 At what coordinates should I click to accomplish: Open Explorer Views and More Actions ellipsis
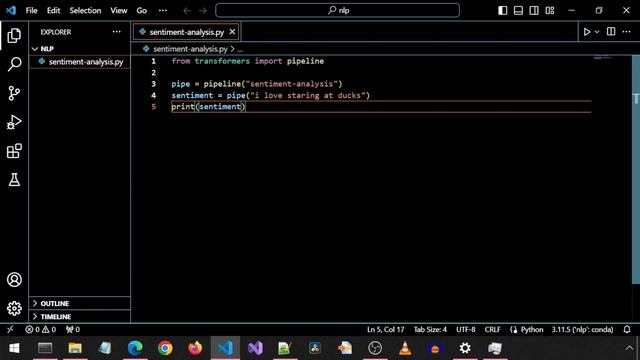click(116, 32)
